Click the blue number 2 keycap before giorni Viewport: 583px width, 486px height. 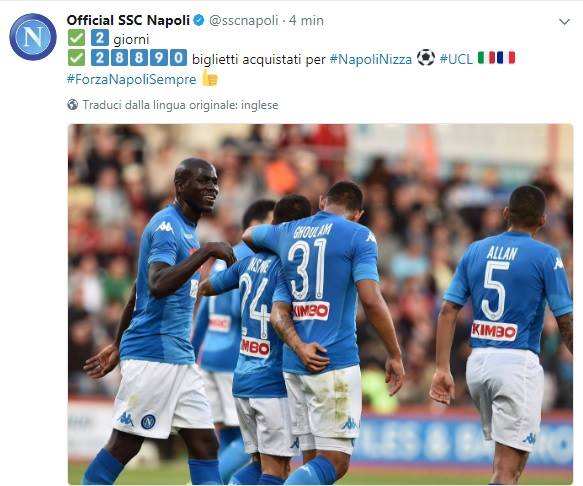100,38
